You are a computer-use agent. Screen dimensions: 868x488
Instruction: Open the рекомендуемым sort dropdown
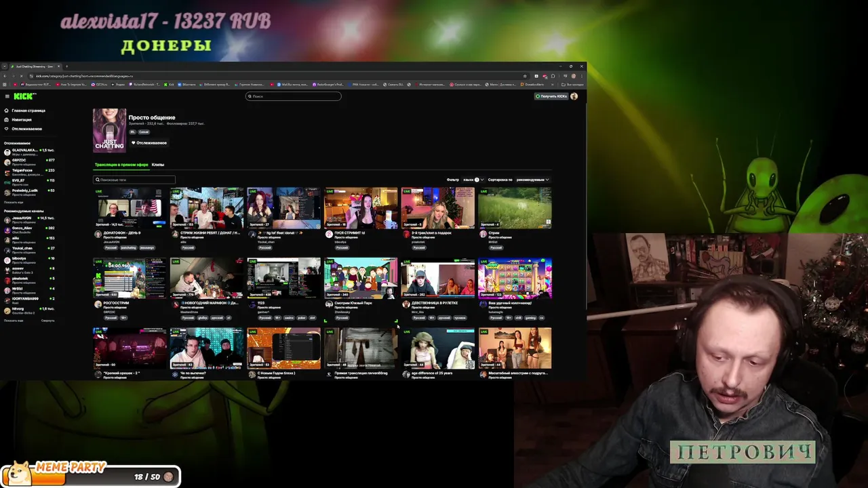(533, 180)
